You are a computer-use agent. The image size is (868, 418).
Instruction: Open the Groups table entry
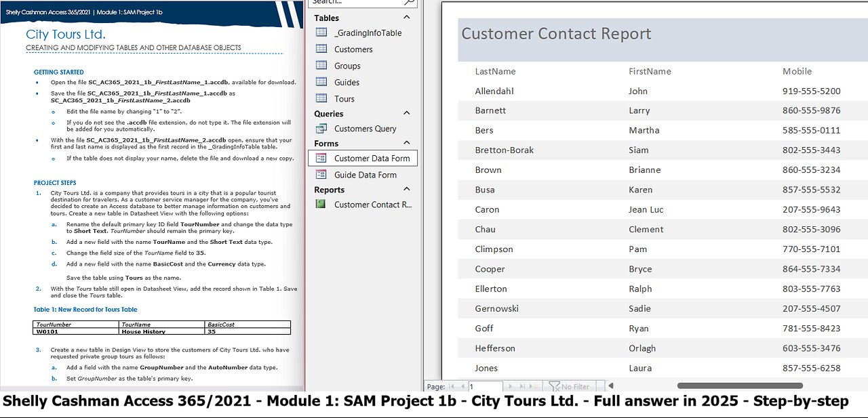[347, 66]
